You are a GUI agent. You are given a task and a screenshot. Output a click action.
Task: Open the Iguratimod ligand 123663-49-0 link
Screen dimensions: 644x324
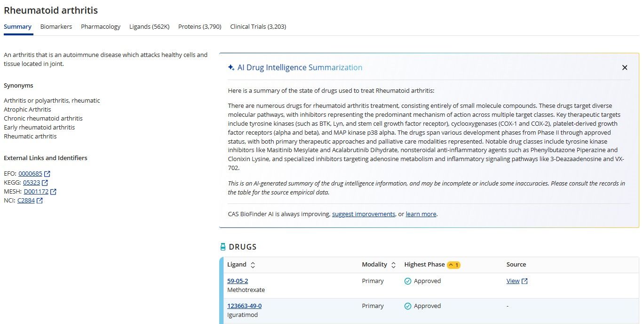click(x=244, y=306)
